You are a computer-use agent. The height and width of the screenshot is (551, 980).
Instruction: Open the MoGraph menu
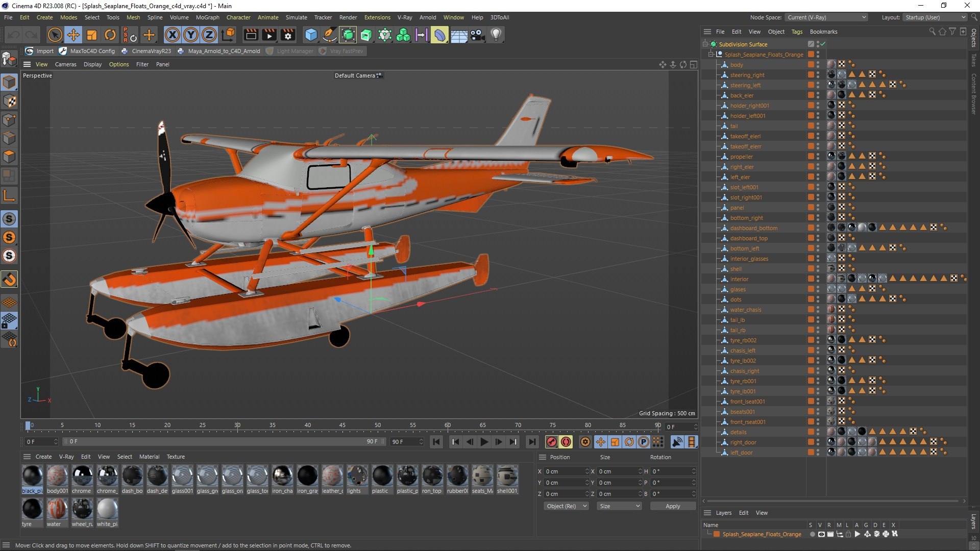(207, 17)
